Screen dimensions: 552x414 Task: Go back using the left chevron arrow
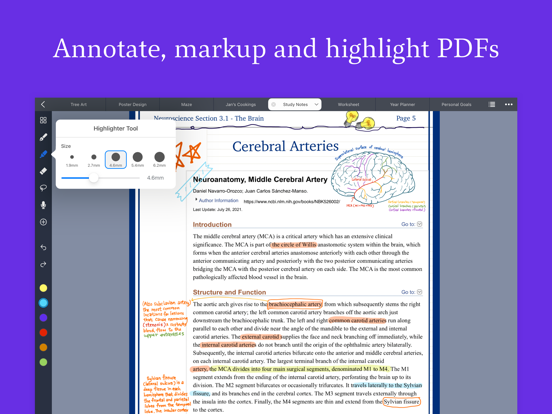pyautogui.click(x=43, y=104)
